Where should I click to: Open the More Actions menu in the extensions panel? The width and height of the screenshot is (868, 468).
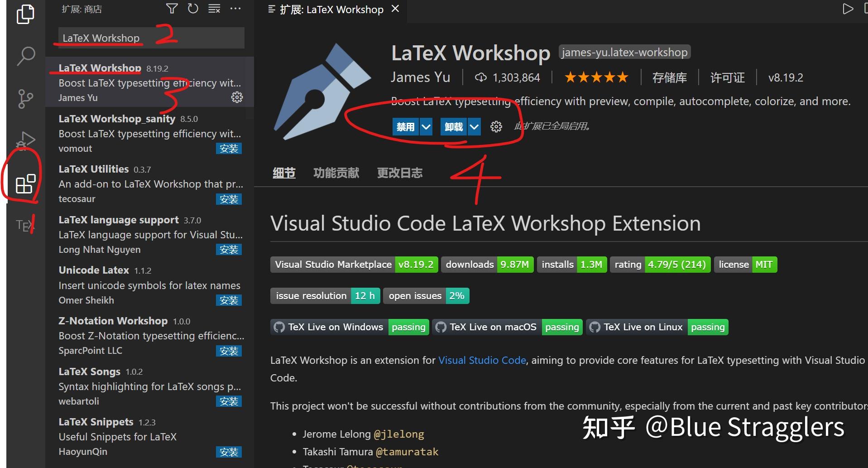[235, 8]
